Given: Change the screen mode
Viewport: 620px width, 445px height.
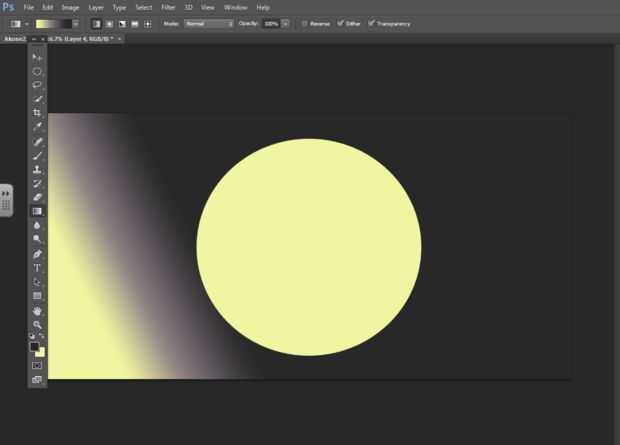Looking at the screenshot, I should (37, 380).
